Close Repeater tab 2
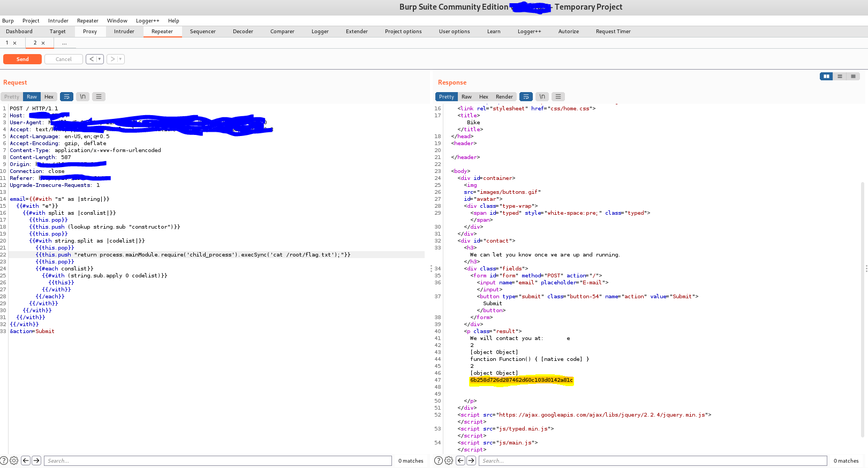The image size is (868, 468). click(x=43, y=43)
